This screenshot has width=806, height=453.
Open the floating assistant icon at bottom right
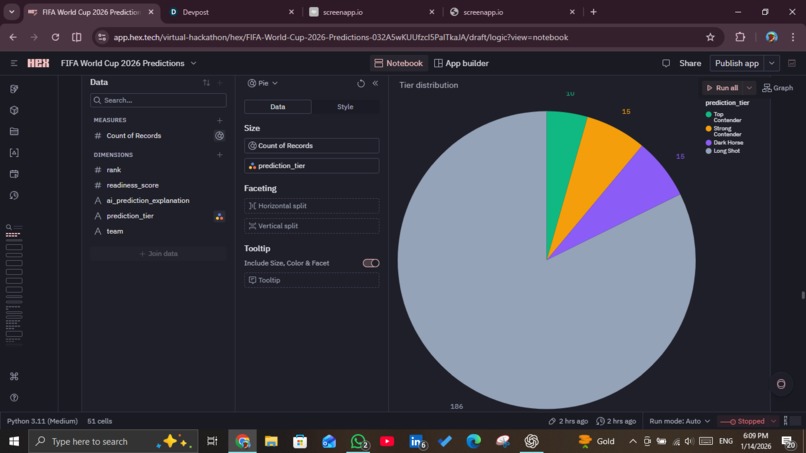click(781, 384)
